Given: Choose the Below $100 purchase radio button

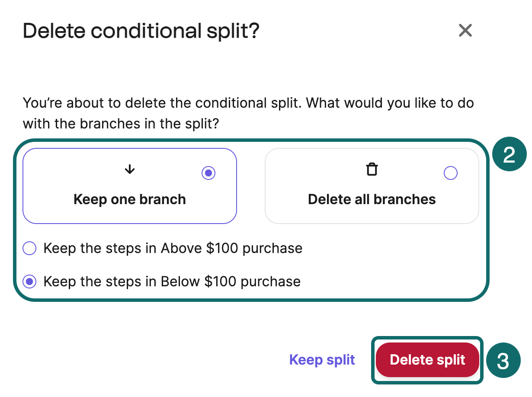Looking at the screenshot, I should (30, 282).
